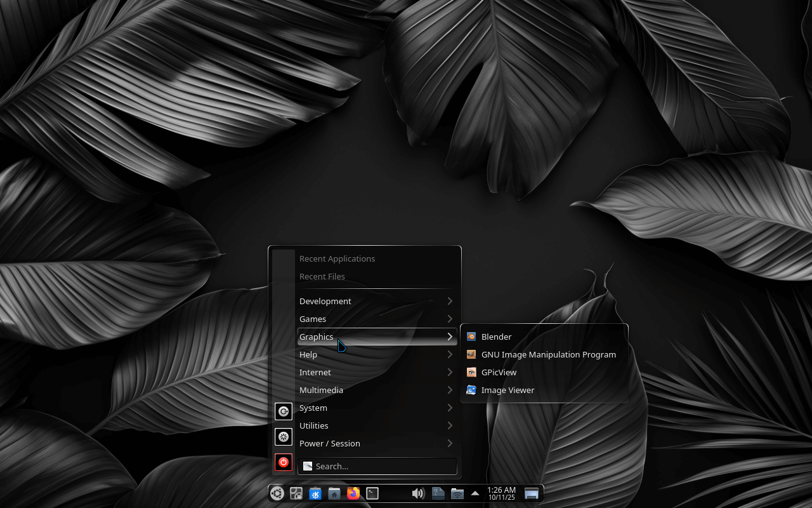Viewport: 812px width, 508px height.
Task: Click the sleep/suspend icon in the menu sidebar
Action: coord(284,437)
